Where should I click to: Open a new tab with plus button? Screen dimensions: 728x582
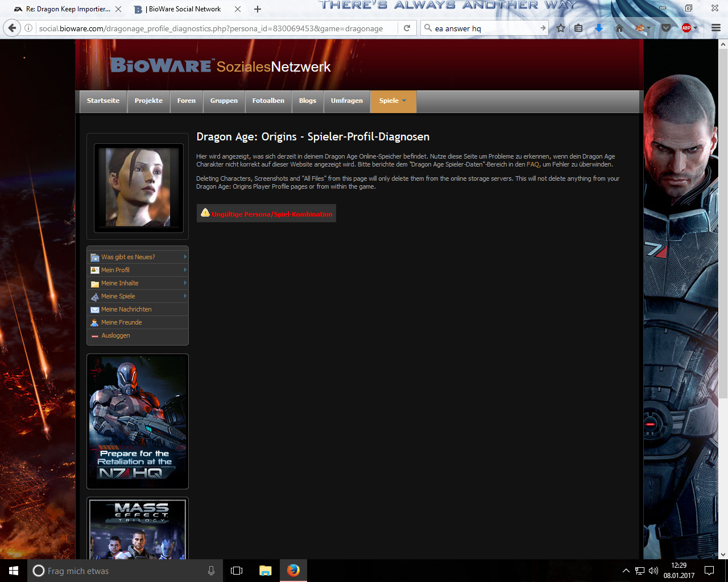[258, 9]
